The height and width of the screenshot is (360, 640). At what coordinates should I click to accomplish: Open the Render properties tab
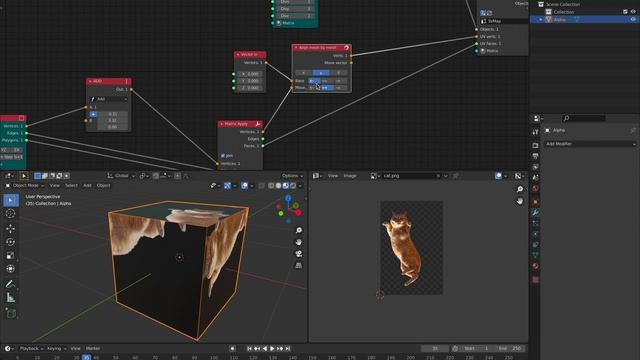click(x=536, y=145)
